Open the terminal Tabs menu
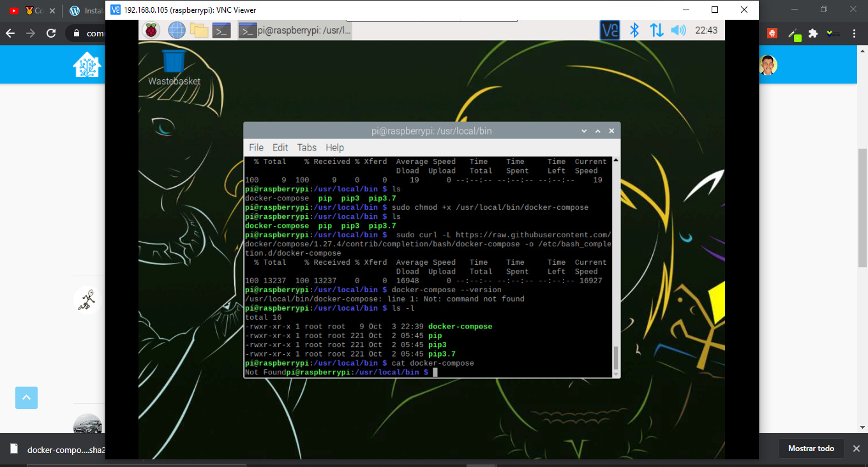 tap(306, 147)
